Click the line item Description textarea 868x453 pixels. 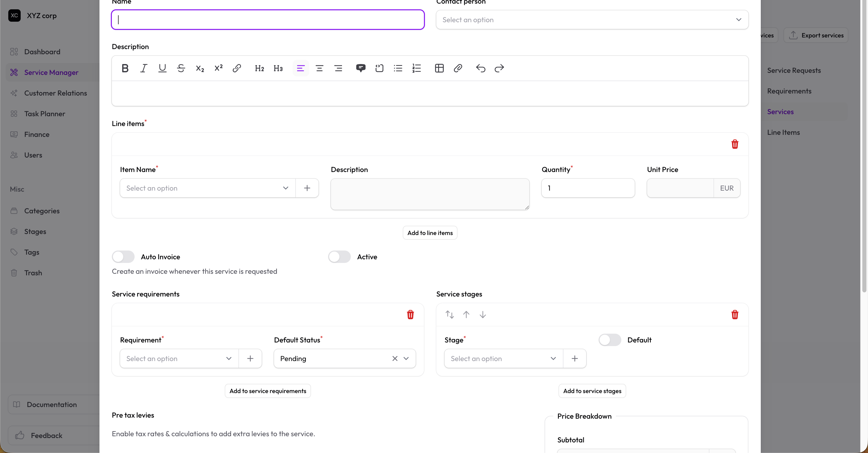pos(430,194)
